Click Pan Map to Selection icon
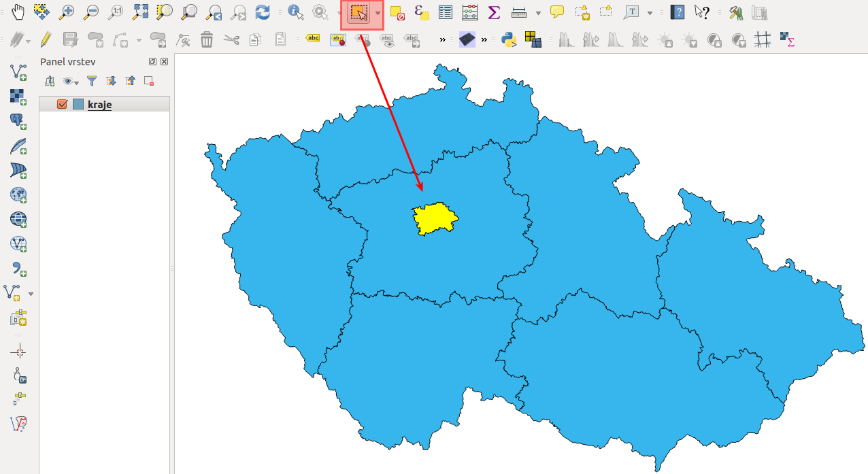868x474 pixels. [x=42, y=12]
